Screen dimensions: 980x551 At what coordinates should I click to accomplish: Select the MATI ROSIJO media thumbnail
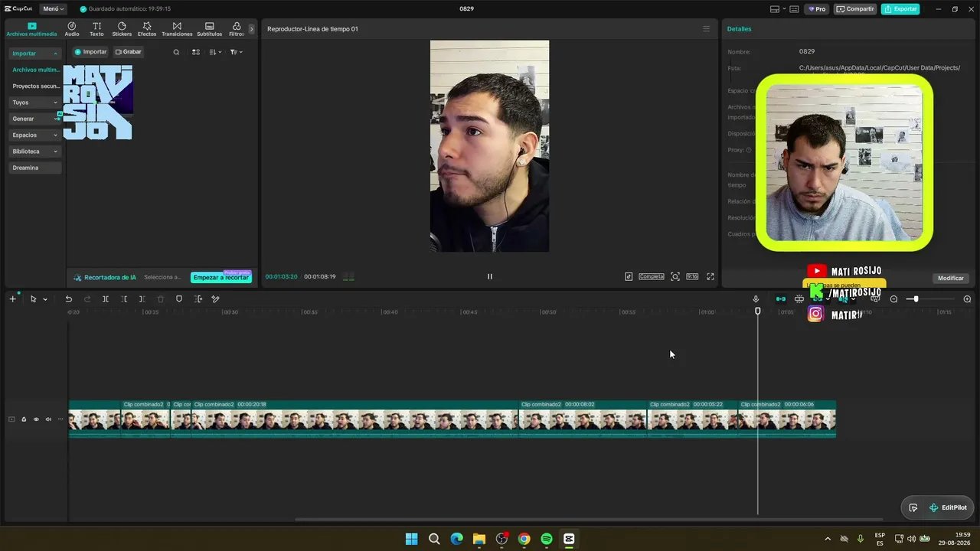98,103
